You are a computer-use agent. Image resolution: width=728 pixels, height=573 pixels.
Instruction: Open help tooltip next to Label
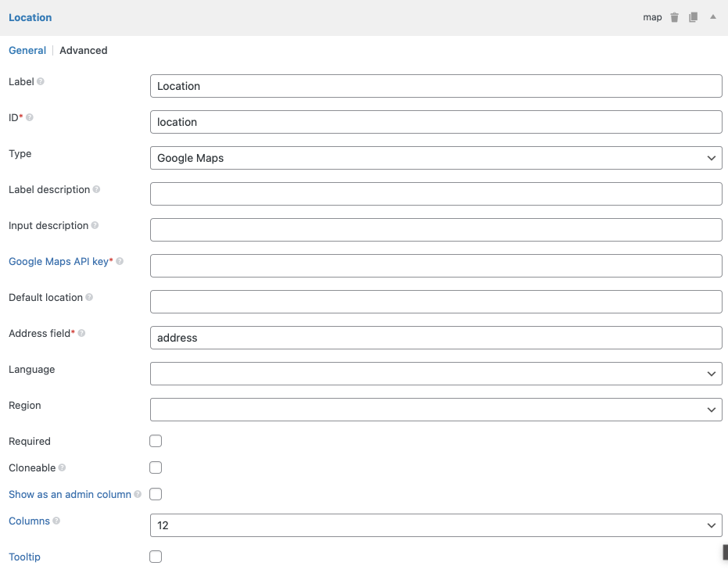point(41,81)
